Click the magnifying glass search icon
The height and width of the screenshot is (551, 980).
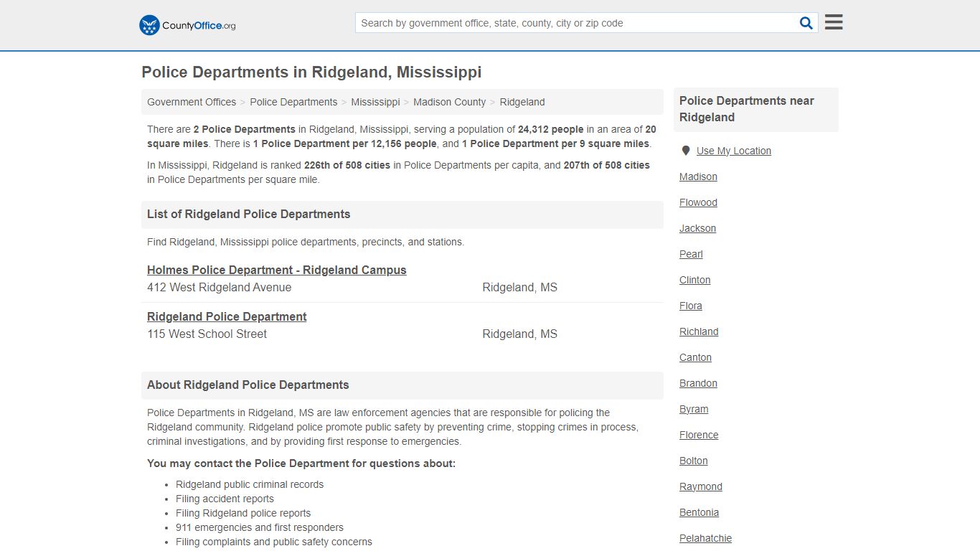pos(806,23)
